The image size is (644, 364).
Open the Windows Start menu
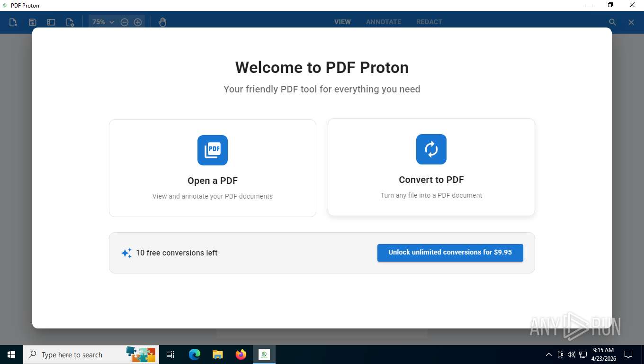tap(11, 355)
